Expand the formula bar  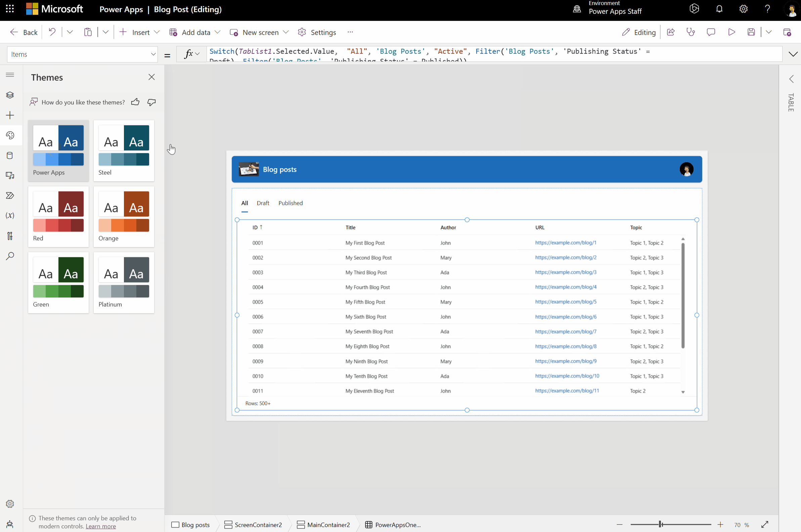pyautogui.click(x=793, y=54)
